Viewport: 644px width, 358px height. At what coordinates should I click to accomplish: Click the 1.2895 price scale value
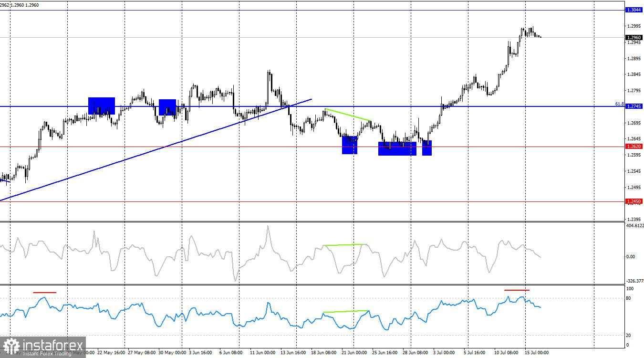[634, 59]
